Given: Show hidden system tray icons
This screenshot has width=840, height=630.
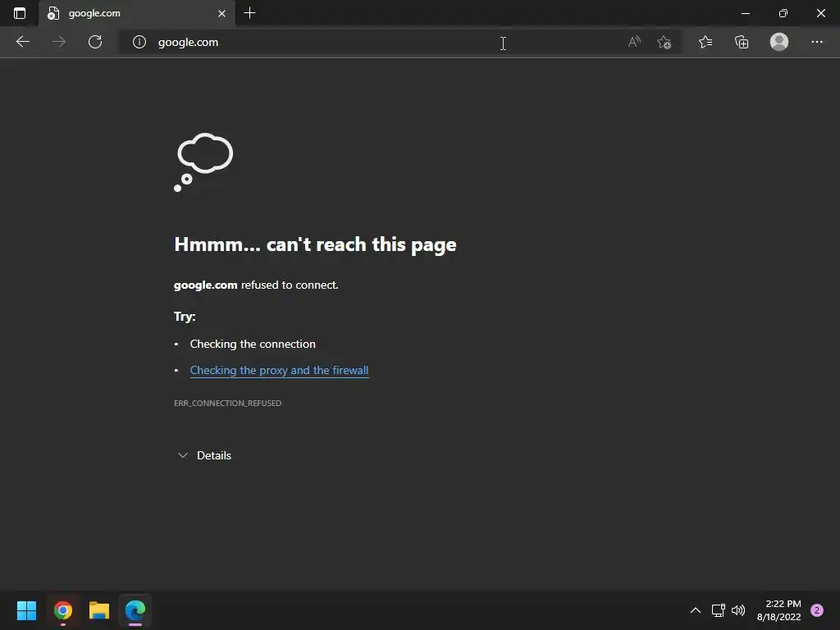Looking at the screenshot, I should 696,610.
